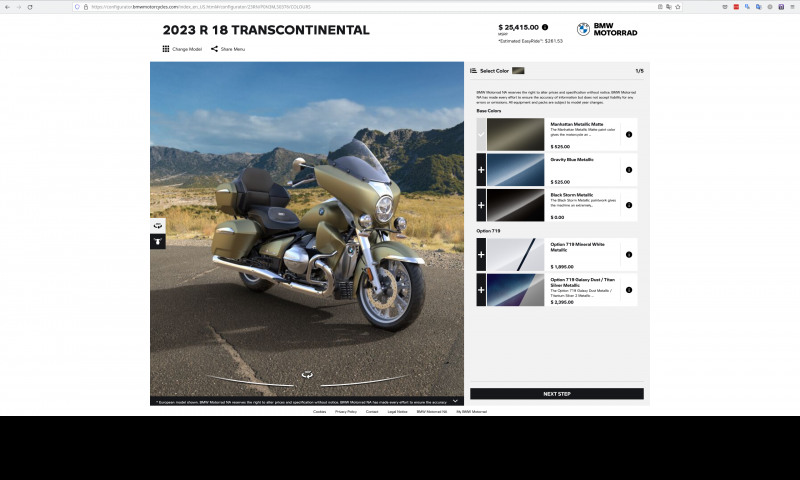Reload the browser page
This screenshot has height=480, width=800.
[30, 7]
